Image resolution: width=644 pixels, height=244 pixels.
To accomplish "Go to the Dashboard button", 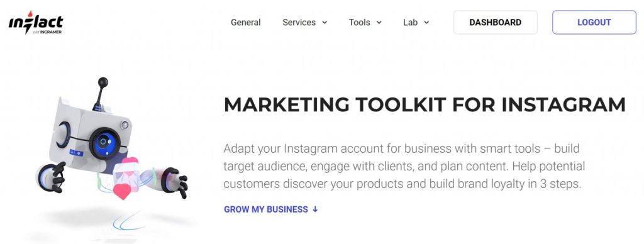I will [x=496, y=22].
